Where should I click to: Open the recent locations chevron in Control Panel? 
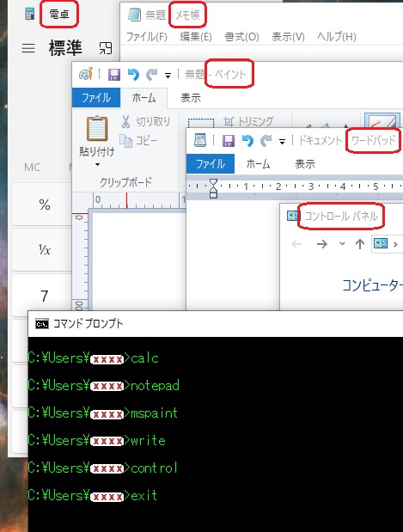coord(342,243)
